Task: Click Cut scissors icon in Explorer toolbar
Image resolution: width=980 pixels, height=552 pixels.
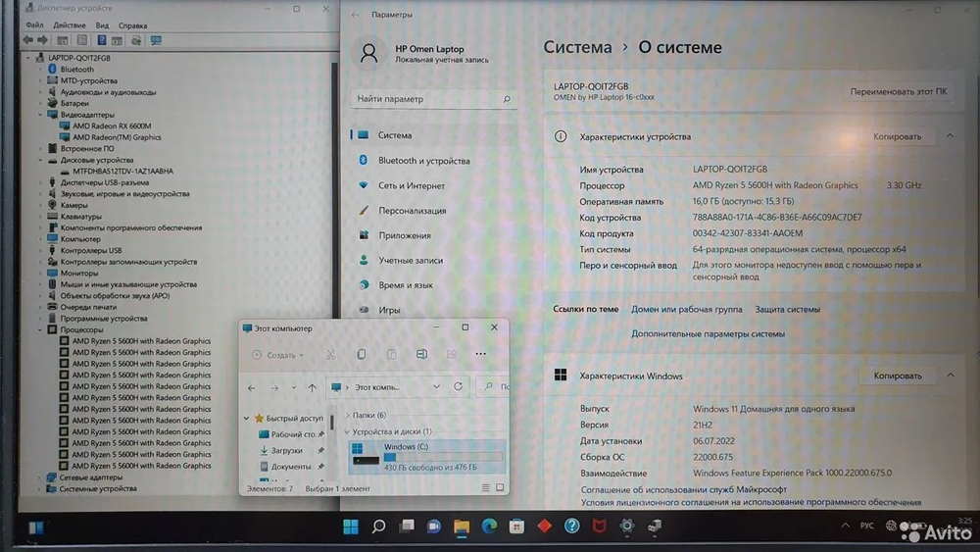Action: click(330, 355)
